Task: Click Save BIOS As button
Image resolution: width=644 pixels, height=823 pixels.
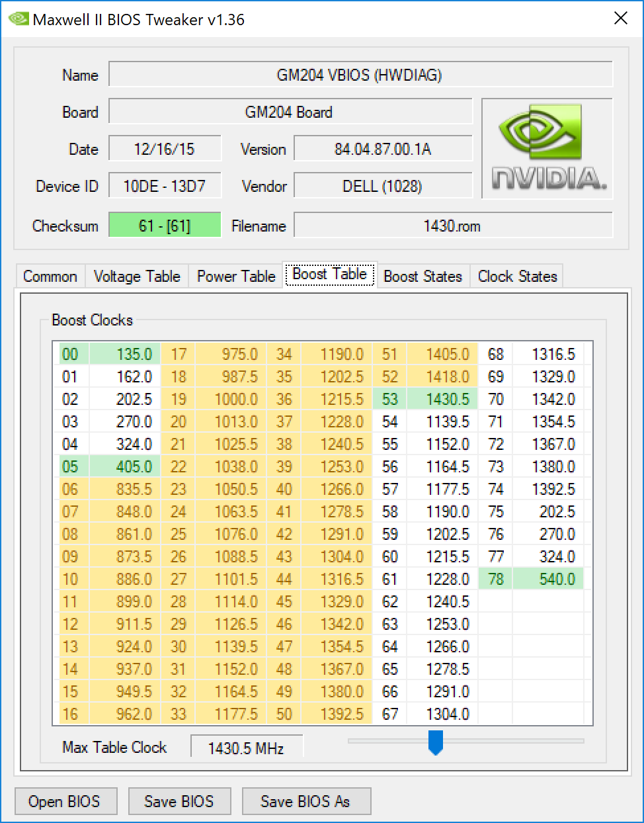Action: (x=305, y=801)
